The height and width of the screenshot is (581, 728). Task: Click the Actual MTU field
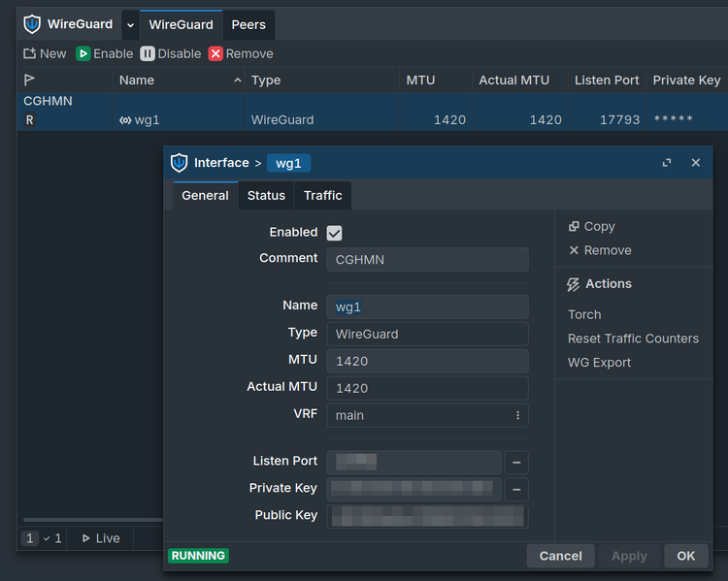point(428,388)
